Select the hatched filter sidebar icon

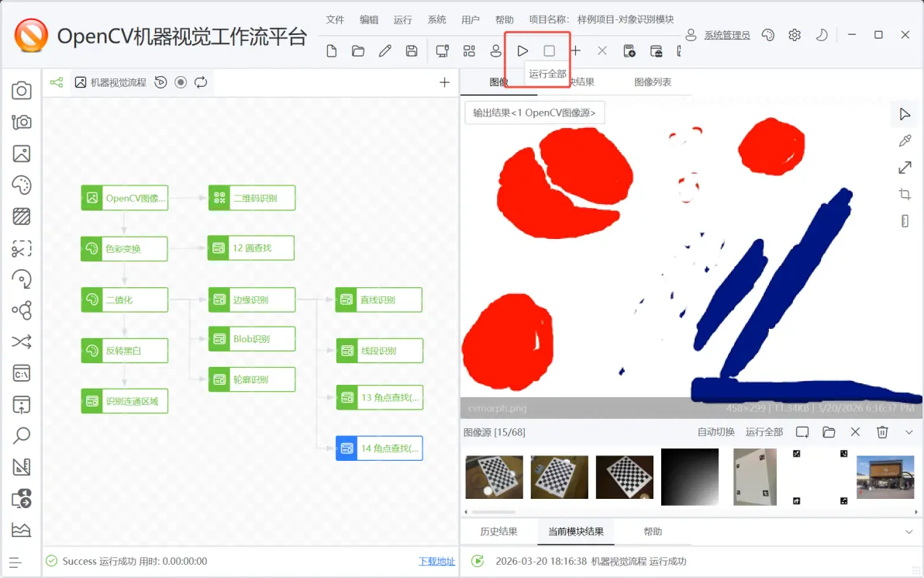click(x=22, y=216)
